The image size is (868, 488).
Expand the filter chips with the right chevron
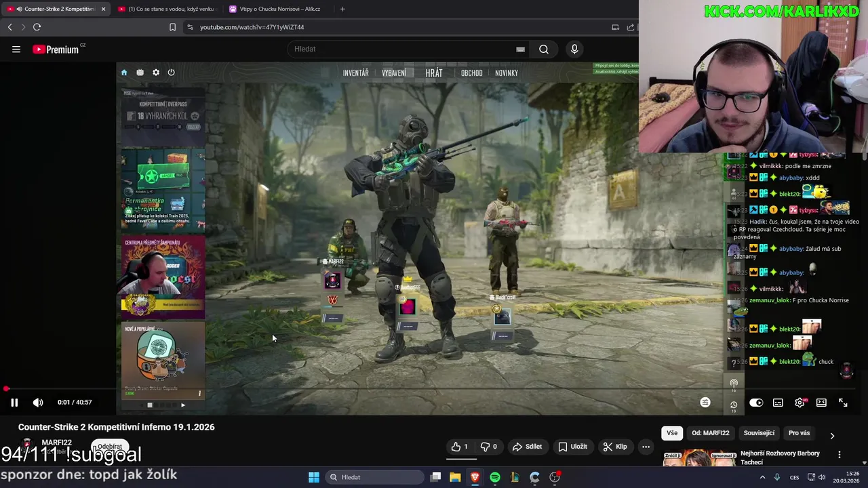tap(832, 436)
